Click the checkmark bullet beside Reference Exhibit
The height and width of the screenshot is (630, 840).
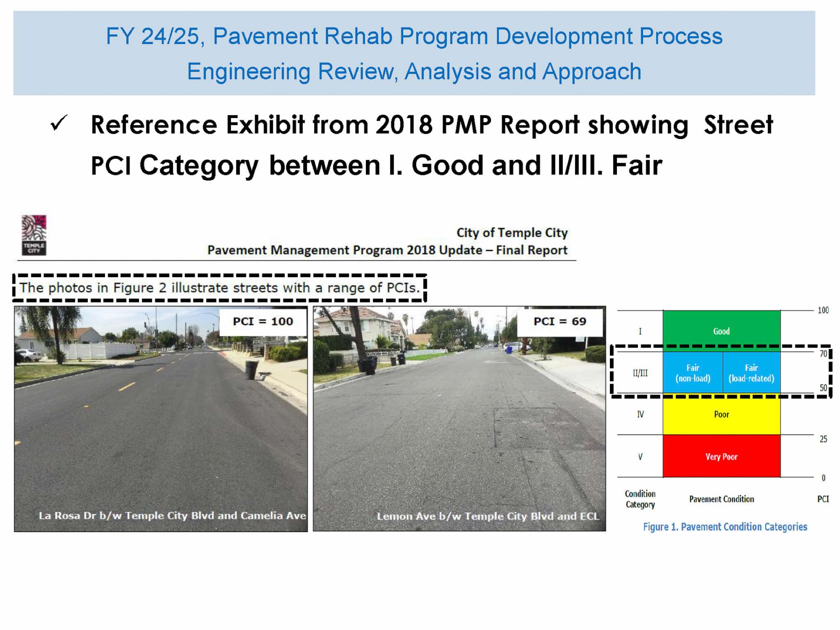tap(59, 123)
